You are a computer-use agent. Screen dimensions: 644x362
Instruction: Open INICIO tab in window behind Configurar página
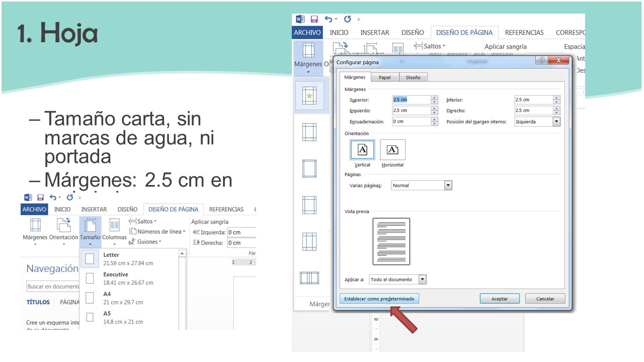(339, 33)
